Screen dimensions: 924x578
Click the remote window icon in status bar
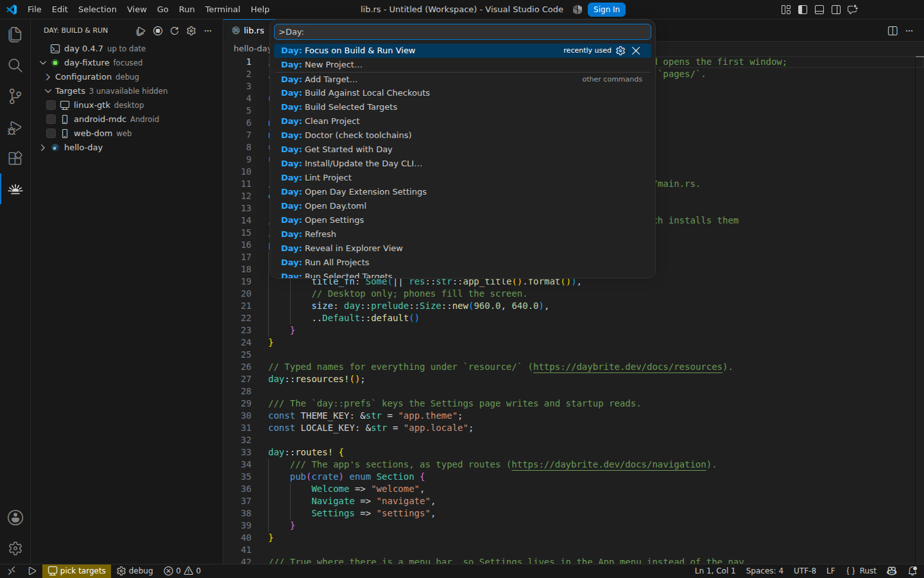[x=11, y=571]
